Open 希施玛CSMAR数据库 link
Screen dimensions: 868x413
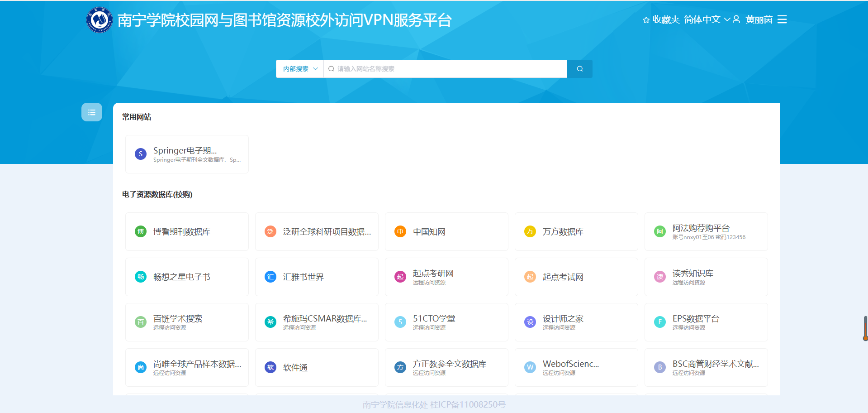point(325,318)
